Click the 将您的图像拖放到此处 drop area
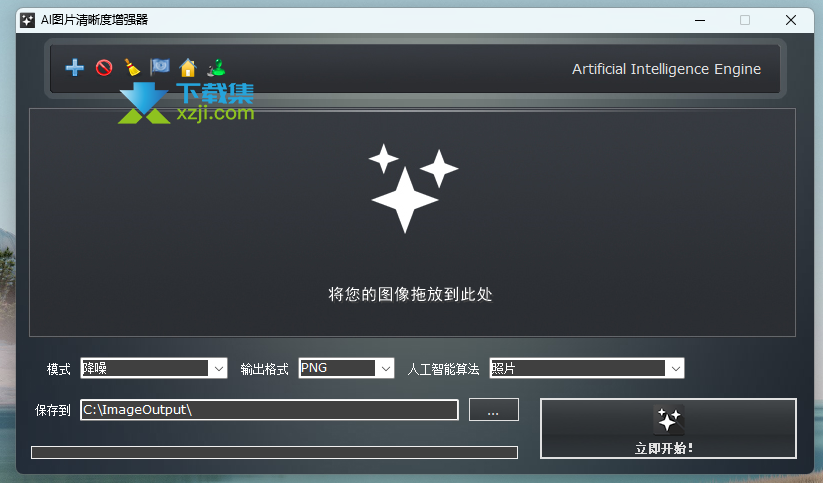The width and height of the screenshot is (823, 483). [412, 223]
